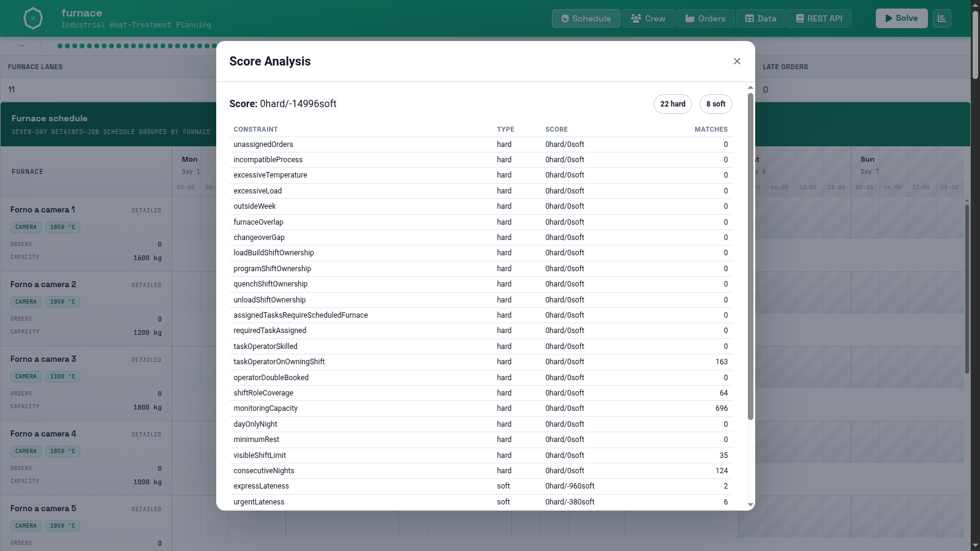Click Forno a camera 2 furnace name
Screen dimensions: 980x551
click(43, 284)
